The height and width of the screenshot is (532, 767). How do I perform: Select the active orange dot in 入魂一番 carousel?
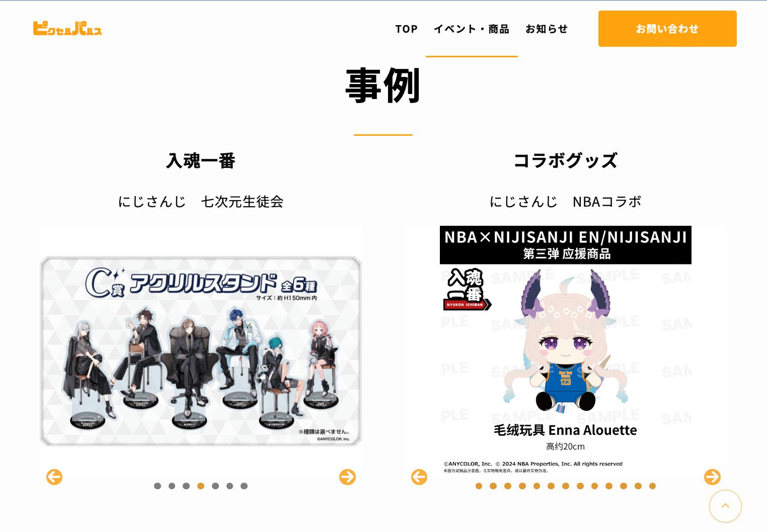[201, 486]
